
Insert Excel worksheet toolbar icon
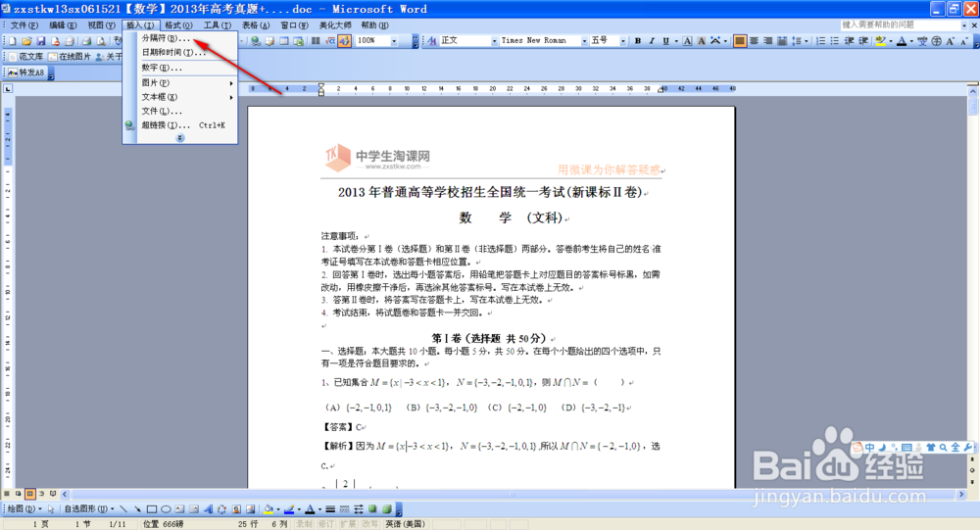[x=299, y=40]
